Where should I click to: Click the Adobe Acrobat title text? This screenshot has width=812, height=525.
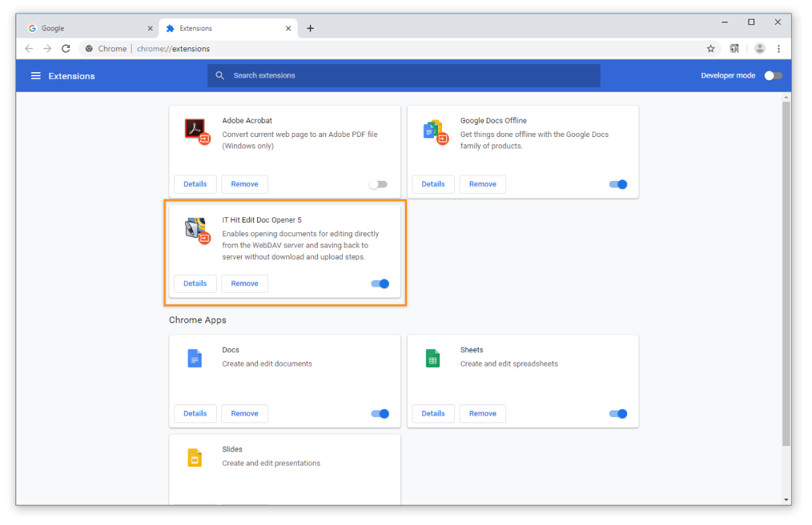coord(247,121)
